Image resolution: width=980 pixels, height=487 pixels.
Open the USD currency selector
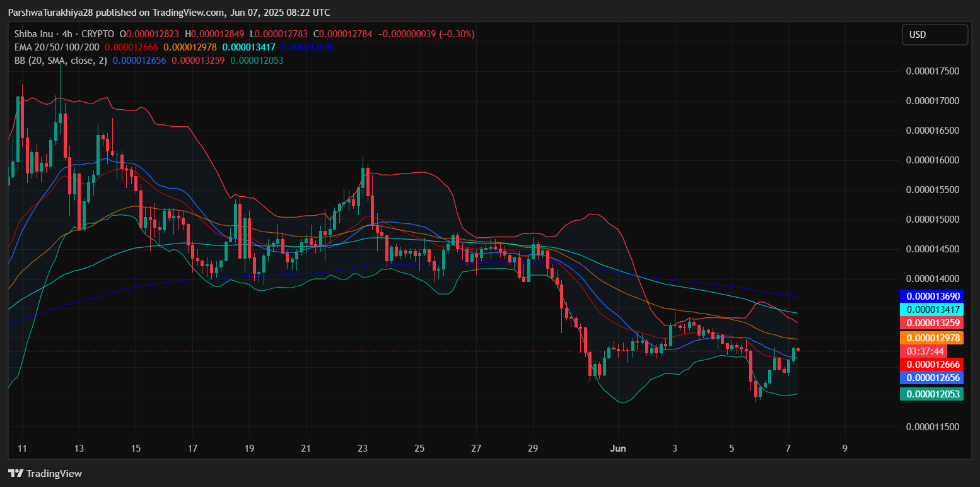[x=934, y=35]
